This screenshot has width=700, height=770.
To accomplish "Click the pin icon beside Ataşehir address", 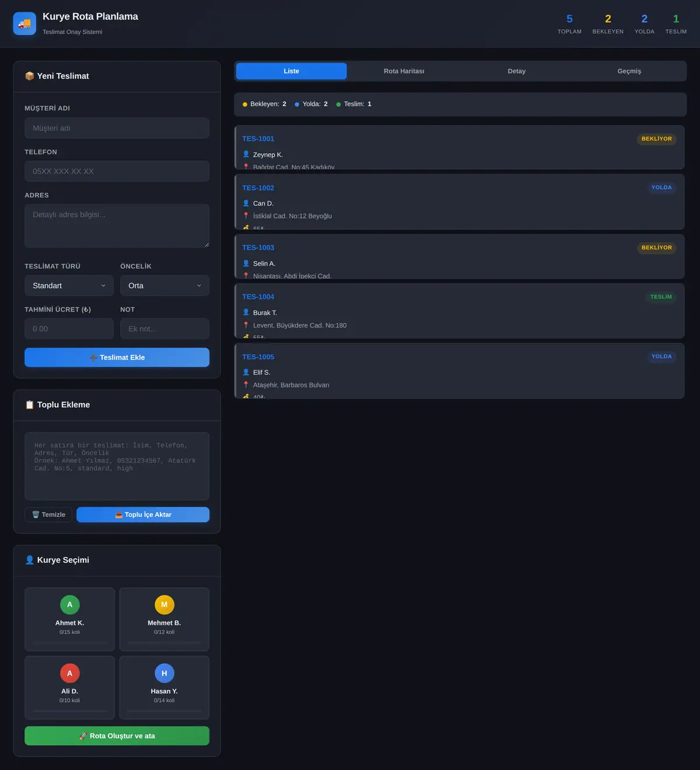I will (x=246, y=385).
